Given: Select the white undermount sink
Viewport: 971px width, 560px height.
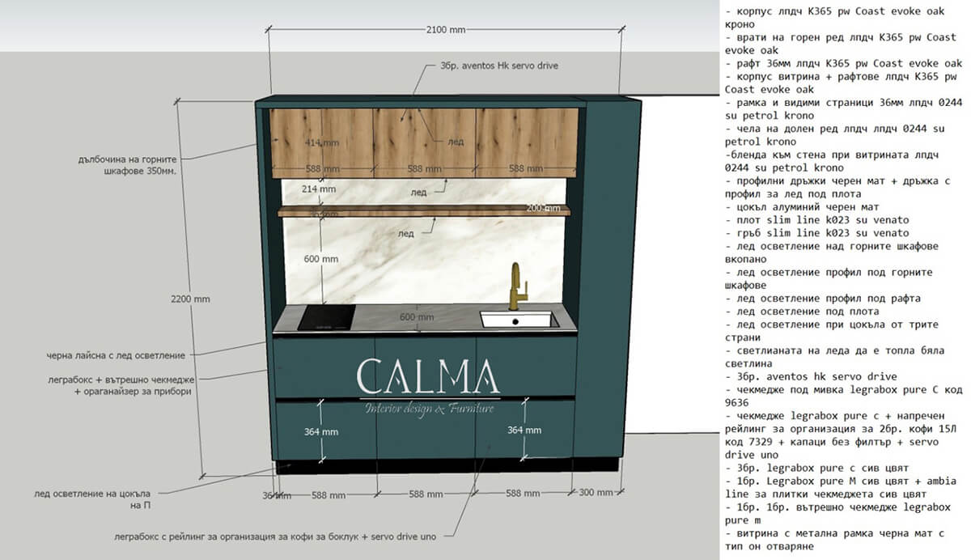Looking at the screenshot, I should pos(516,320).
